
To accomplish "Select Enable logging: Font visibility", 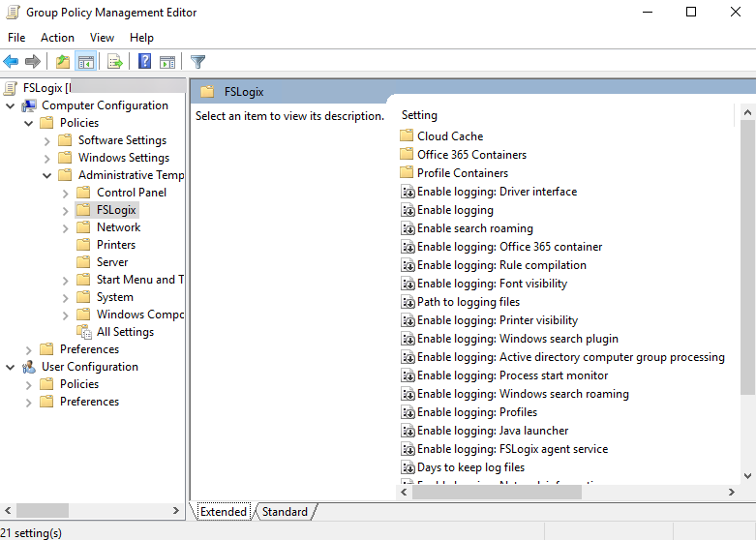I will point(492,284).
